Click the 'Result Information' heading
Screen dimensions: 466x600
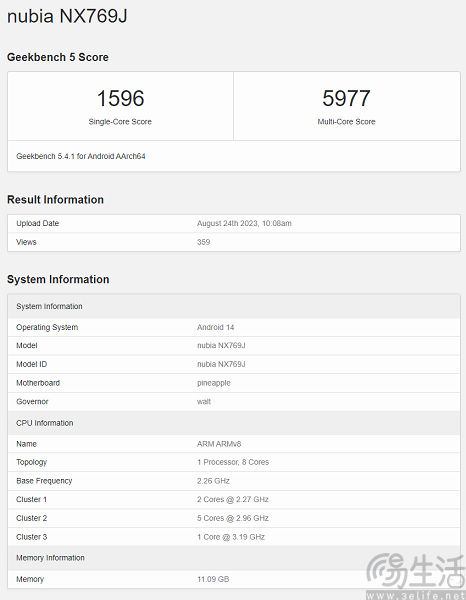coord(55,200)
